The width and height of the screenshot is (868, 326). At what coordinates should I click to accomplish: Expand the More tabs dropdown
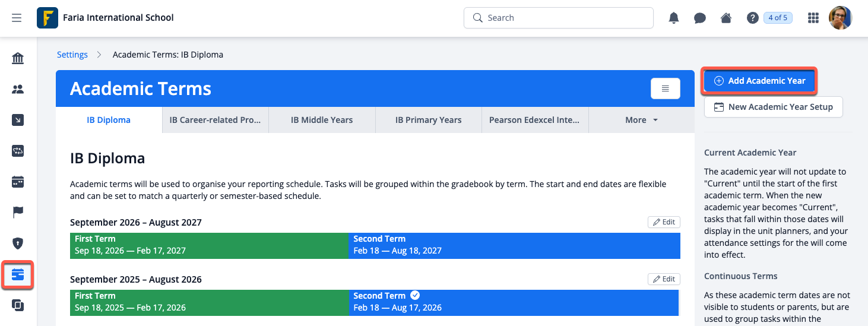(641, 120)
